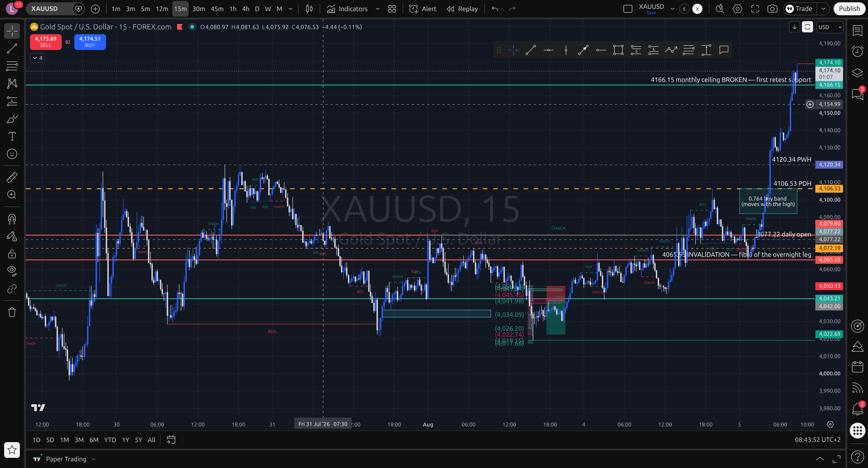This screenshot has width=868, height=468.
Task: Open the Alert creation button
Action: (x=422, y=9)
